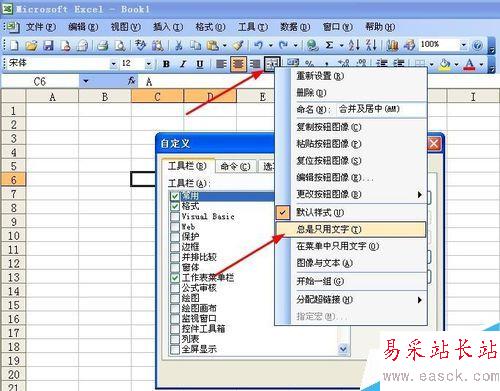500x391 pixels.
Task: Check the Visual Basic toolbar checkbox
Action: coord(175,217)
